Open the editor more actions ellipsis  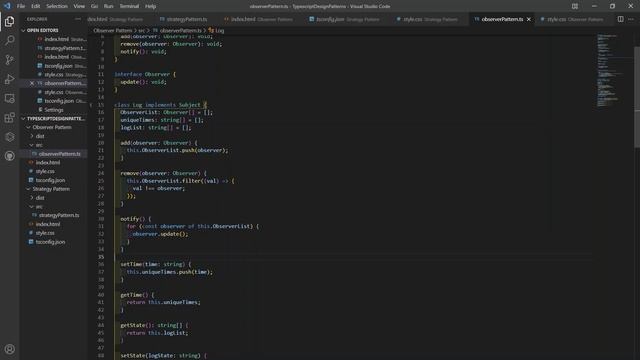(x=631, y=19)
